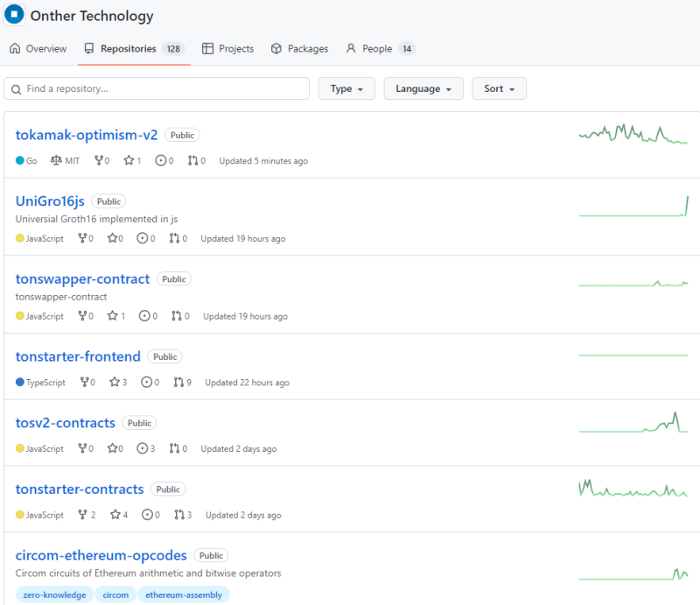Click the star icon for tonswapper-contract
Image resolution: width=700 pixels, height=605 pixels.
click(x=113, y=316)
